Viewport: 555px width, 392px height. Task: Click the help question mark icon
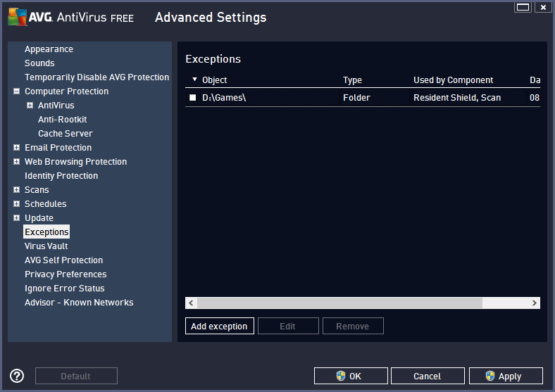point(17,376)
